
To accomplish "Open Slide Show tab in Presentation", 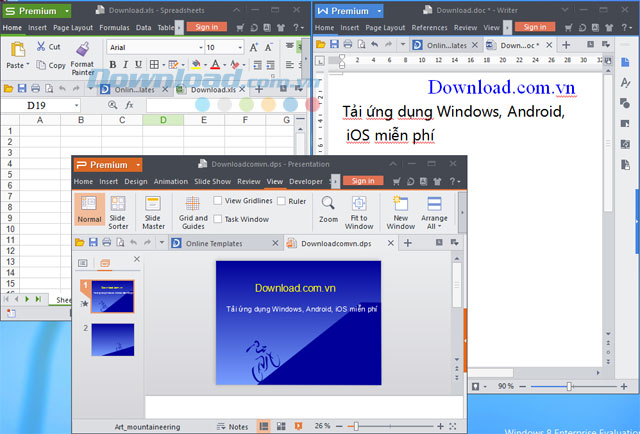I will (x=212, y=182).
